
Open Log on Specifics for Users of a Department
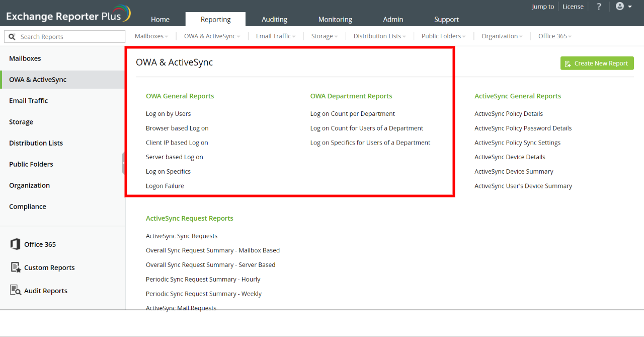(370, 143)
